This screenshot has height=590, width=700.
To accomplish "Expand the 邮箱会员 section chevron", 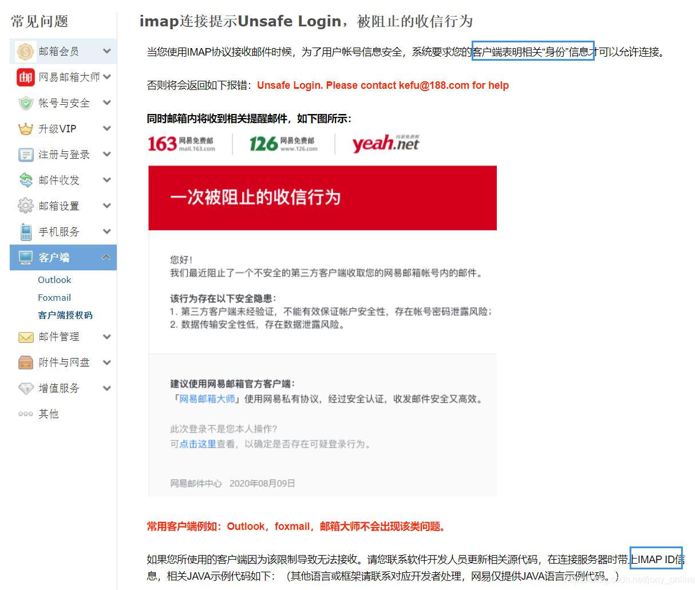I will click(106, 51).
